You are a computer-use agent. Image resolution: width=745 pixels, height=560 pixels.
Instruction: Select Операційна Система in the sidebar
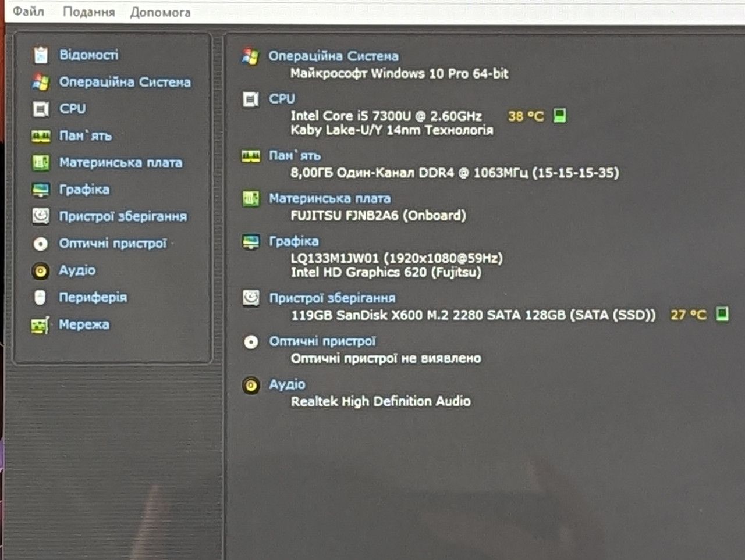point(125,82)
